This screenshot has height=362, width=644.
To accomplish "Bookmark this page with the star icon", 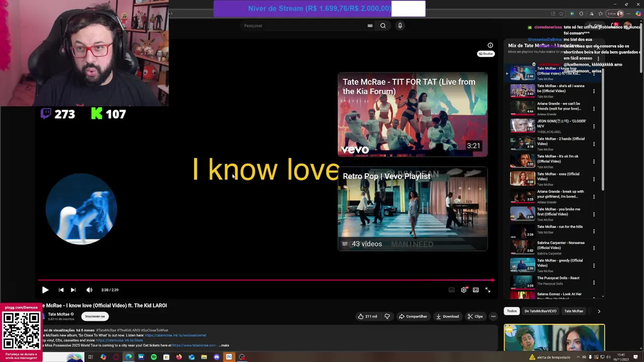I will pos(561,14).
